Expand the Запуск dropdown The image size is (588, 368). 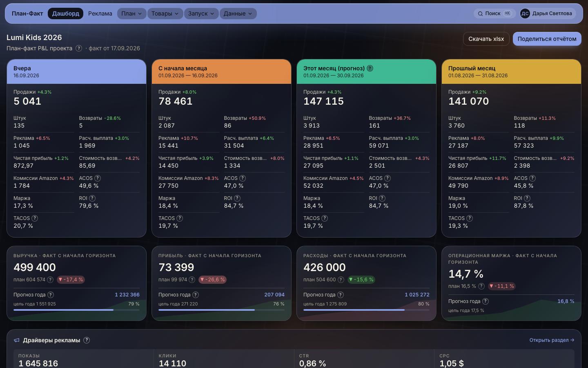pos(201,13)
